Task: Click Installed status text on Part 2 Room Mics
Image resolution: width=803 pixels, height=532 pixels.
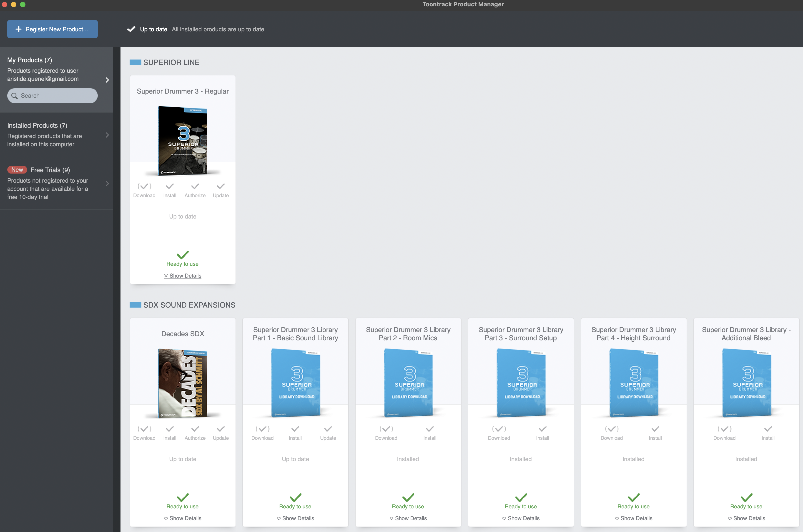Action: click(408, 459)
